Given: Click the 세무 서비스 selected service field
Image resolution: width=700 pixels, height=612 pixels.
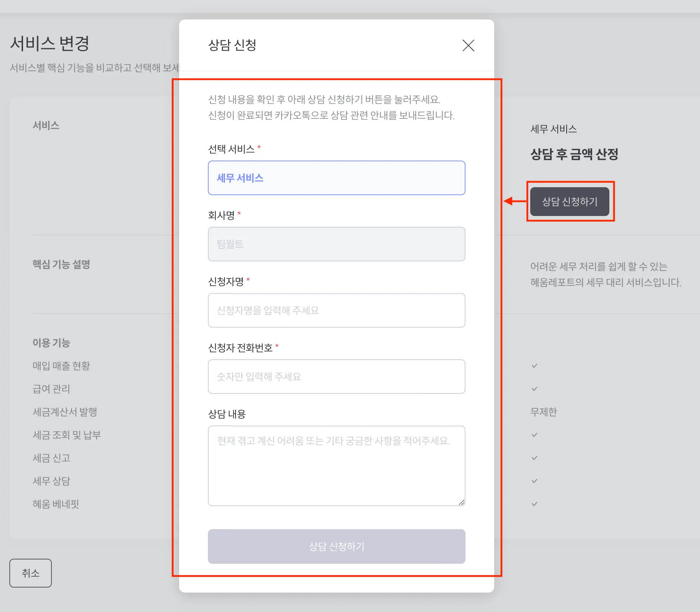Looking at the screenshot, I should tap(336, 178).
